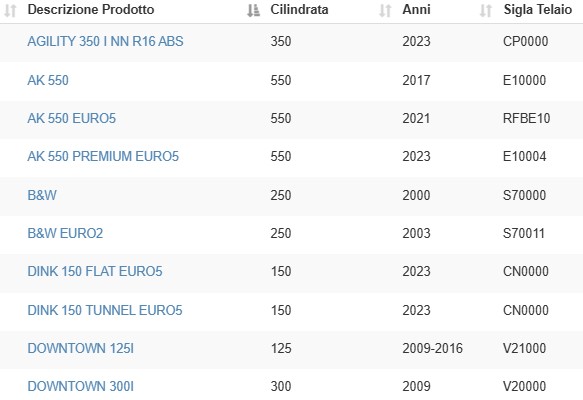This screenshot has height=400, width=583.
Task: Click the Anni column sort icon
Action: tap(486, 10)
